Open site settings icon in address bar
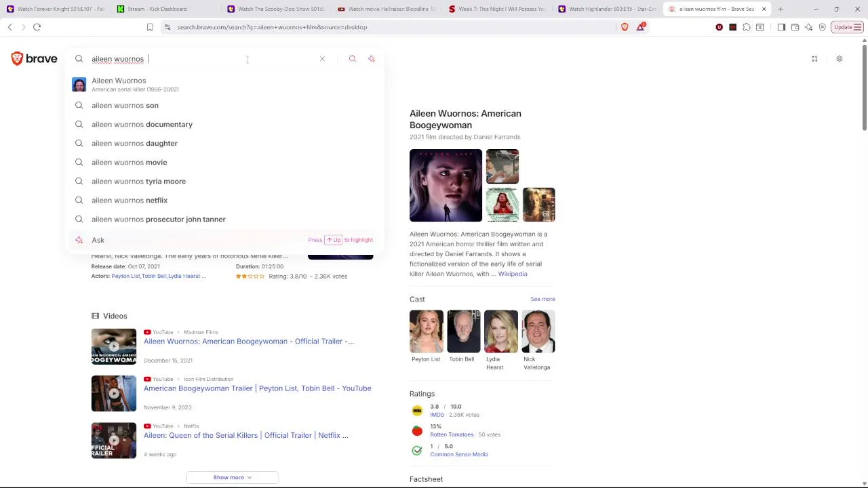Image resolution: width=868 pixels, height=488 pixels. click(167, 27)
